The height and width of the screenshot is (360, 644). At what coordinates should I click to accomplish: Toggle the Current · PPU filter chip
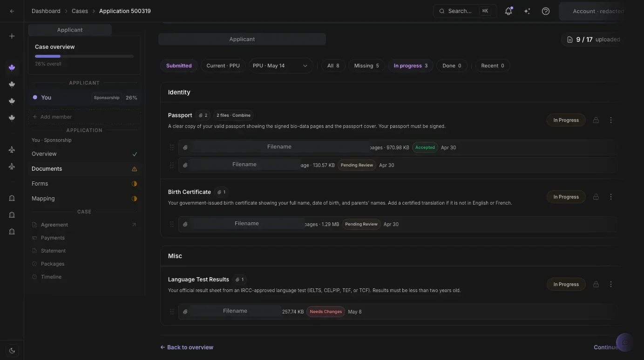point(223,66)
